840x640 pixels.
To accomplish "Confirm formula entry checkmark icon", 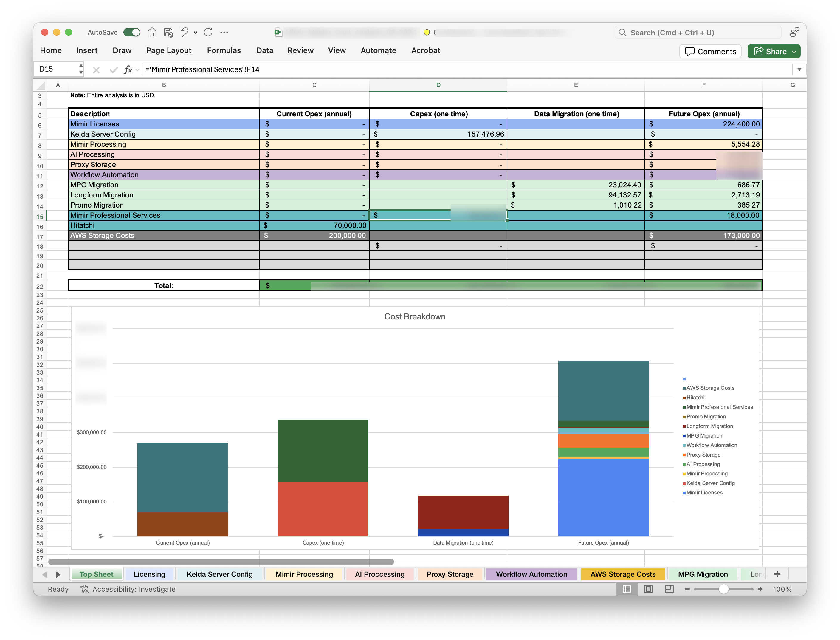I will tap(113, 70).
